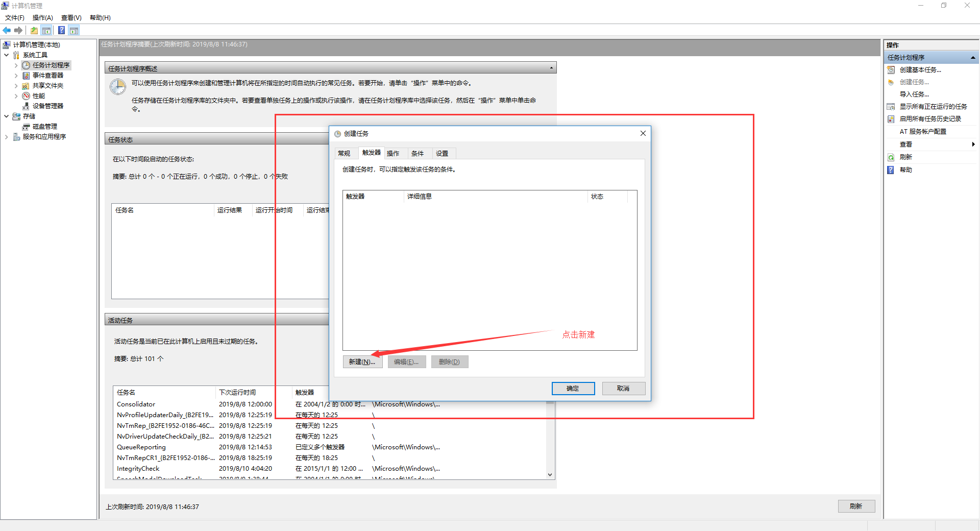Click the blue Back arrow toolbar icon
Image resolution: width=980 pixels, height=531 pixels.
pyautogui.click(x=7, y=30)
